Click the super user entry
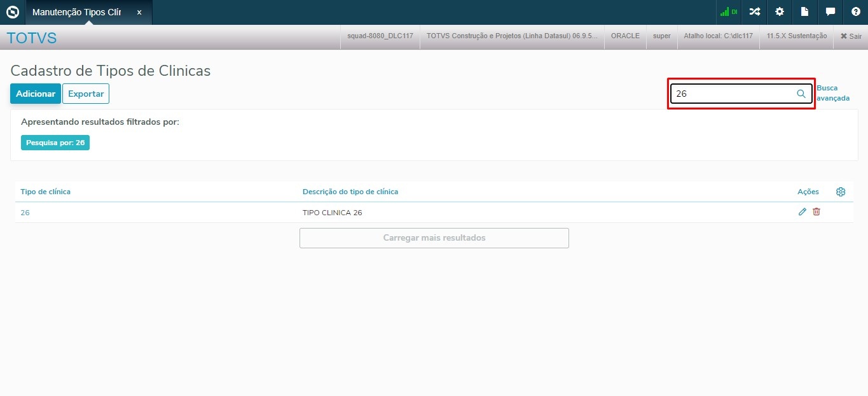 pos(662,36)
